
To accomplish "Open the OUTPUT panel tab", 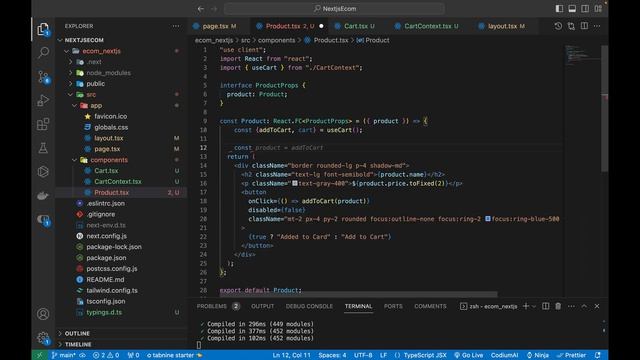I will (x=262, y=306).
